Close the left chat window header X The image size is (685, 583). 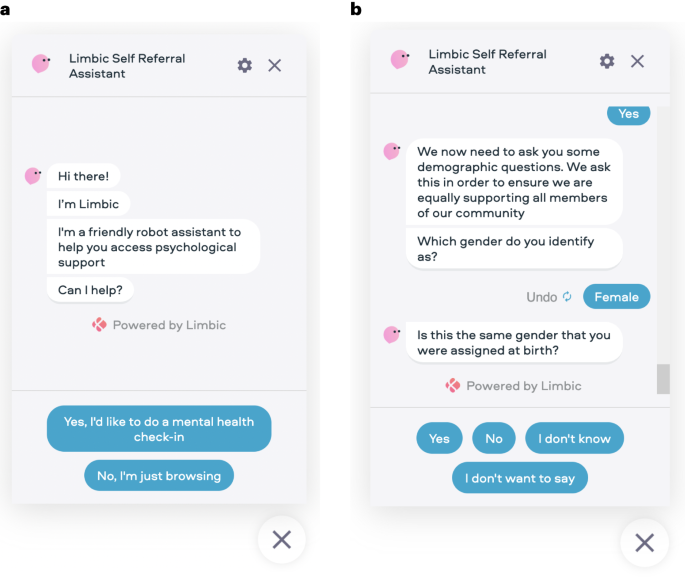275,65
